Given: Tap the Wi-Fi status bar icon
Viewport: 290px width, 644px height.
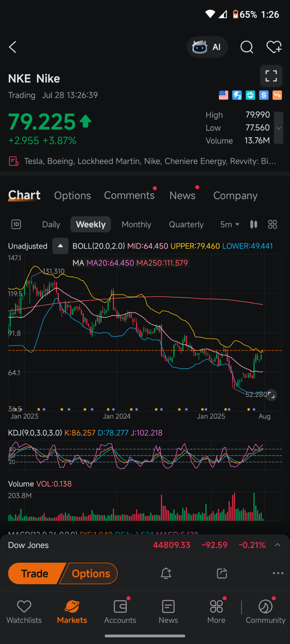Looking at the screenshot, I should (210, 14).
